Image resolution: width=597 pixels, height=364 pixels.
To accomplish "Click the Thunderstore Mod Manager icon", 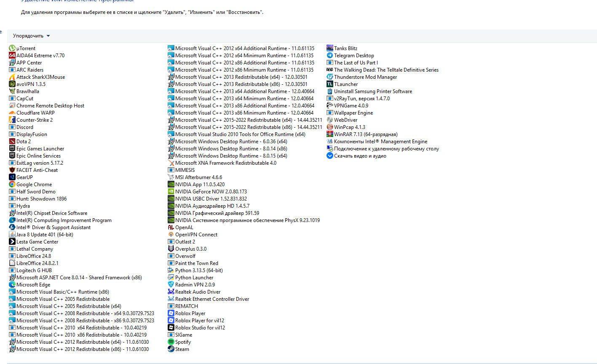I will coord(330,77).
